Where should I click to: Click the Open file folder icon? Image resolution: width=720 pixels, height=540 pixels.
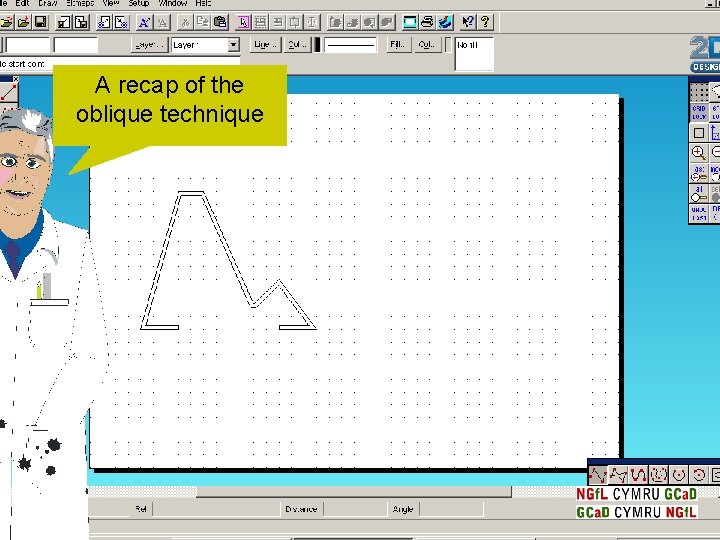[6, 22]
